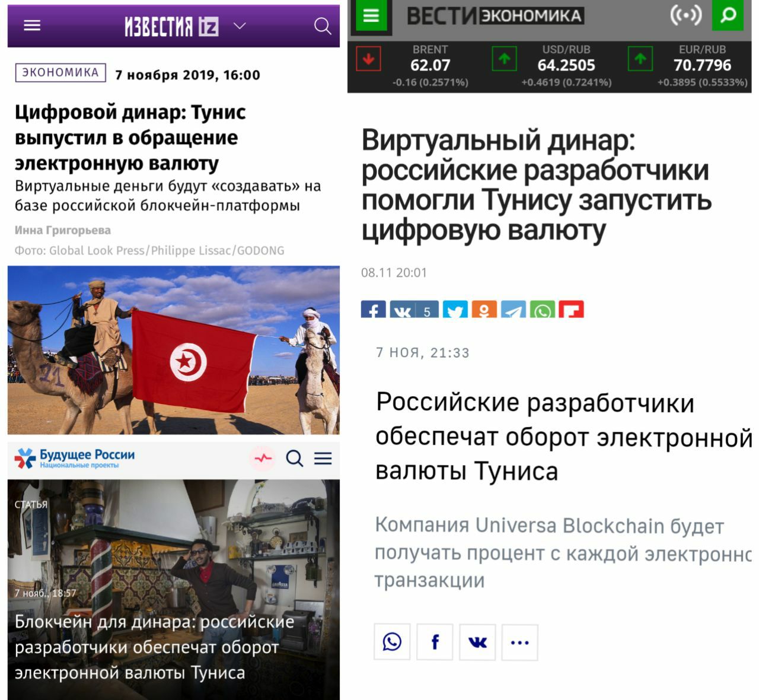The height and width of the screenshot is (700, 759).
Task: Share via the WhatsApp outlined button
Action: point(392,642)
